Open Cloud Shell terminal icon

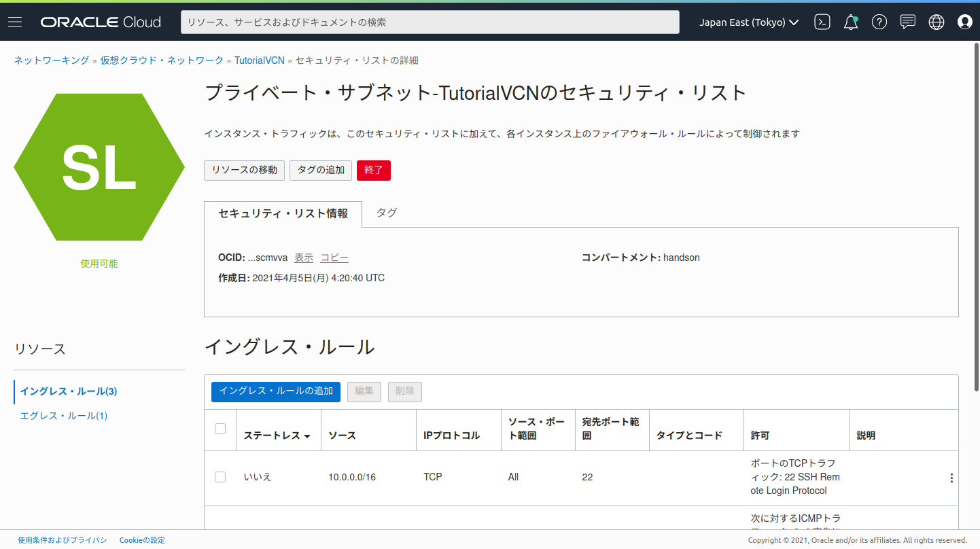click(822, 22)
